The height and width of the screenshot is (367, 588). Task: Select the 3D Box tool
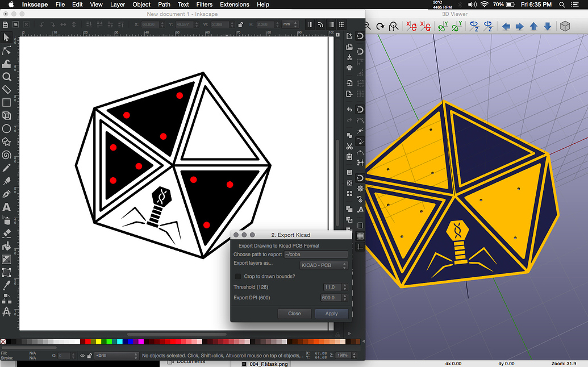click(6, 116)
